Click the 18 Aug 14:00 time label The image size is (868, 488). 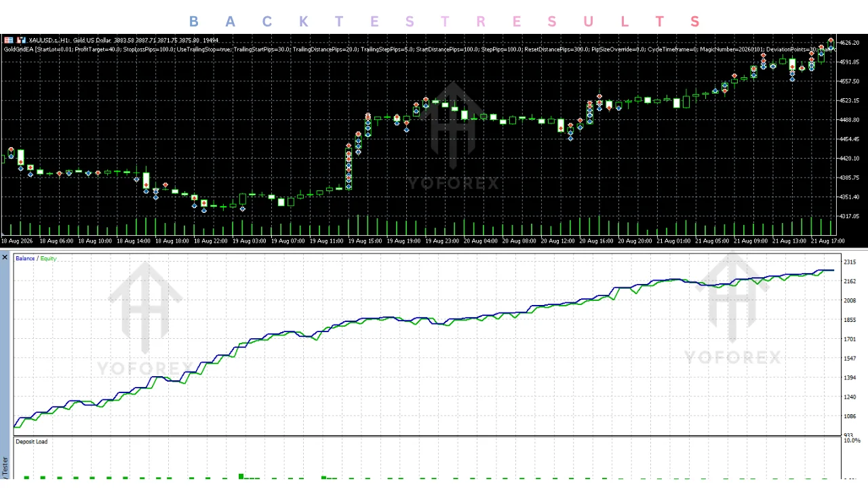[134, 241]
